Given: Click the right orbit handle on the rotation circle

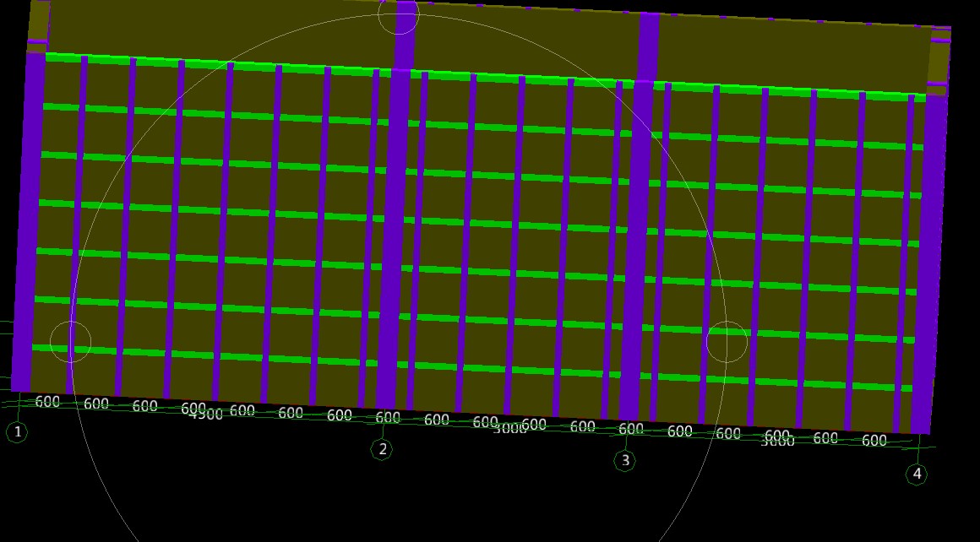Looking at the screenshot, I should [x=727, y=342].
